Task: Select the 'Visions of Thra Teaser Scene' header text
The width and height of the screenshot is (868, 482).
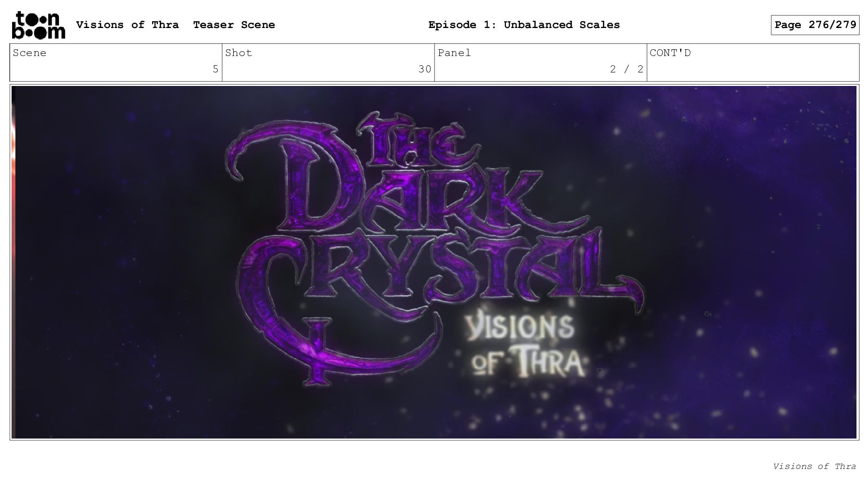Action: (x=175, y=25)
